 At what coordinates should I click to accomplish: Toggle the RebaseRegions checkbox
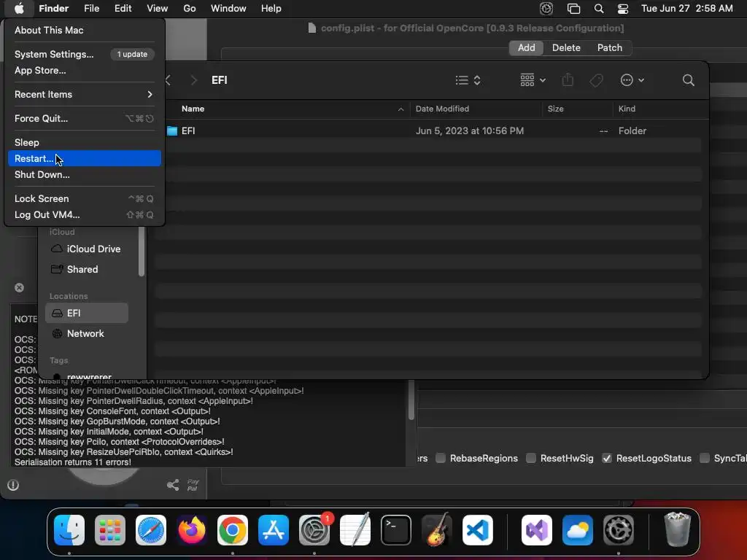tap(441, 458)
